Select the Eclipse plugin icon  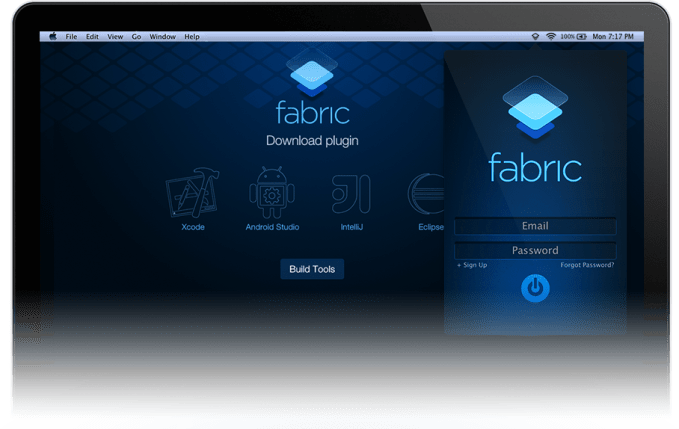click(x=426, y=195)
